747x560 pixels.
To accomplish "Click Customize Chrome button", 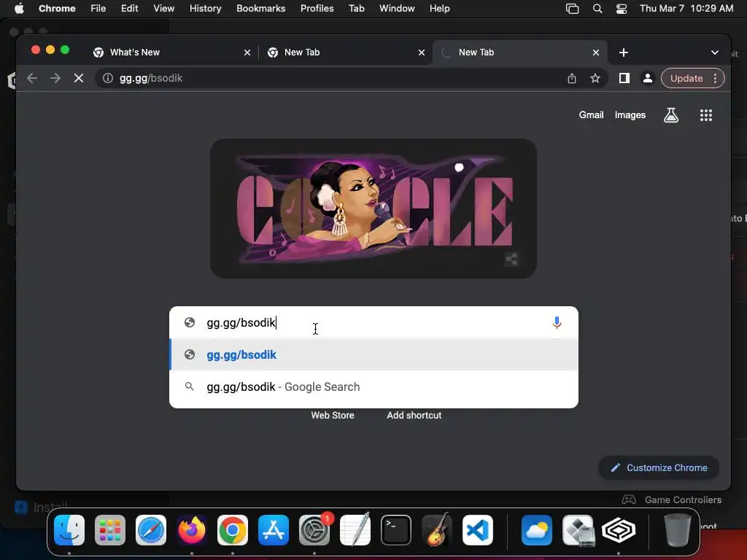I will click(x=659, y=467).
